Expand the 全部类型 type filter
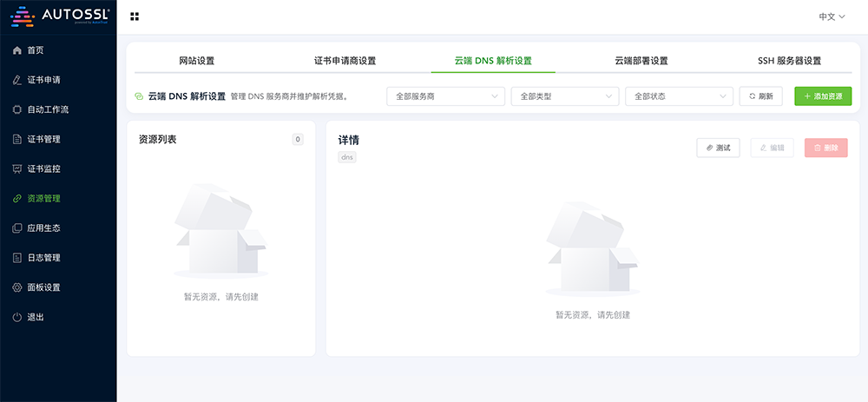The height and width of the screenshot is (402, 868). [x=564, y=96]
